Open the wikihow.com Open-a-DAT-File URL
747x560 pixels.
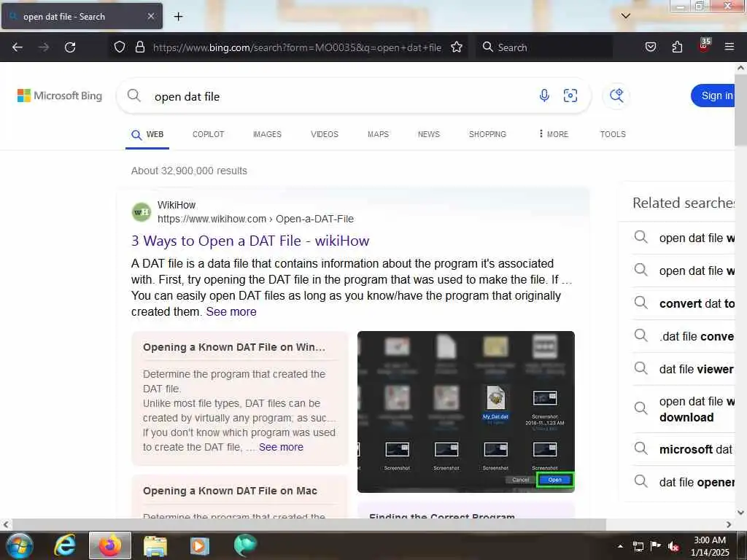click(x=256, y=219)
